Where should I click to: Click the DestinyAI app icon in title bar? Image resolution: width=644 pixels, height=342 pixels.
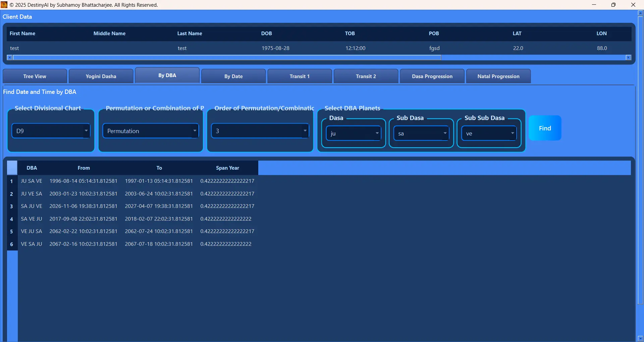click(4, 5)
